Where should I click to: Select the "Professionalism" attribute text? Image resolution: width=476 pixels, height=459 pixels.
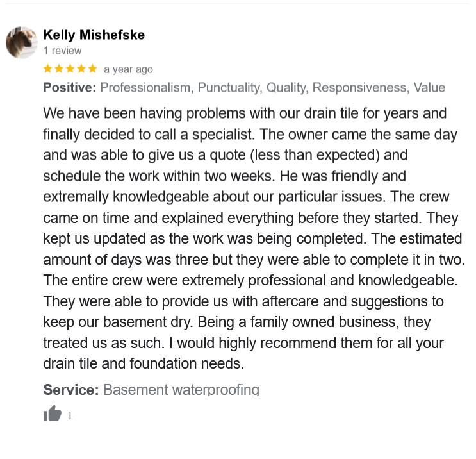(x=146, y=87)
